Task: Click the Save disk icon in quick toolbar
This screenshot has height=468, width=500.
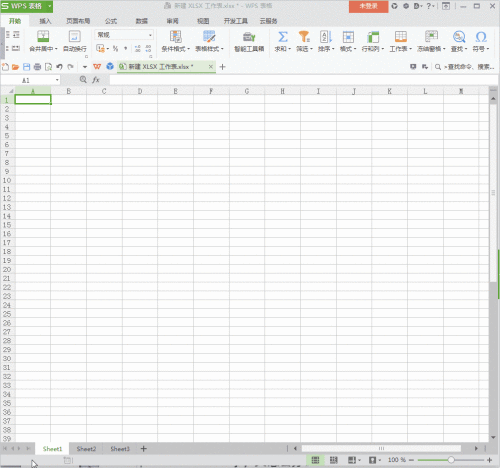Action: point(26,67)
